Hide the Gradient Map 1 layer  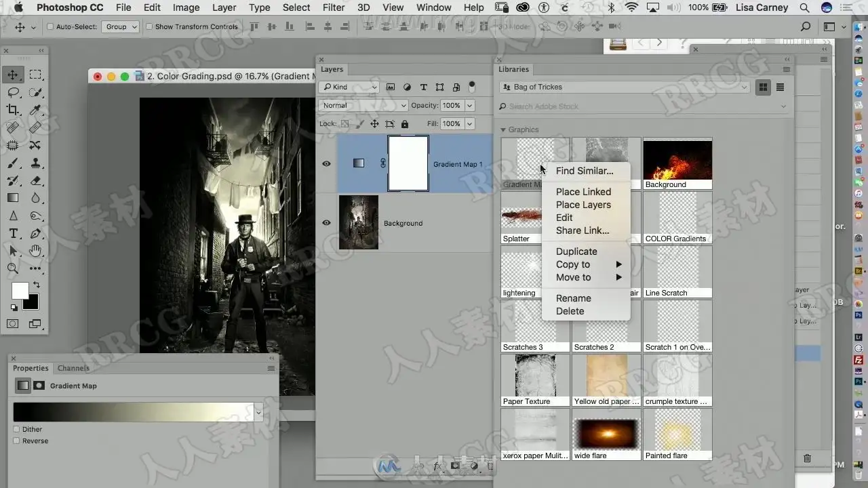point(326,163)
